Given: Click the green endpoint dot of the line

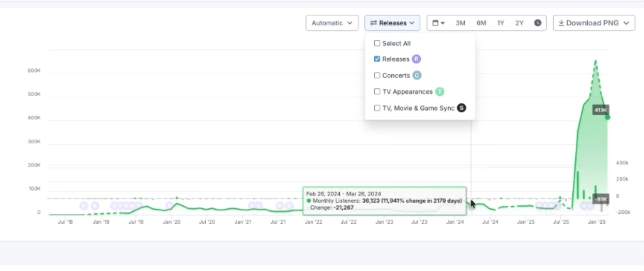Looking at the screenshot, I should click(607, 118).
